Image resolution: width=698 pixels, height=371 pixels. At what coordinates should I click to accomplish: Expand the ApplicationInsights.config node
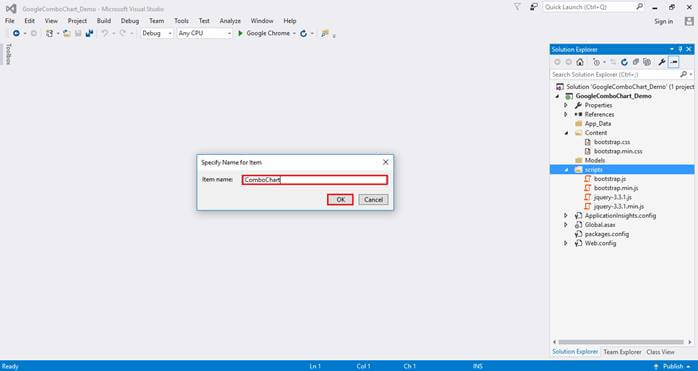pyautogui.click(x=566, y=216)
